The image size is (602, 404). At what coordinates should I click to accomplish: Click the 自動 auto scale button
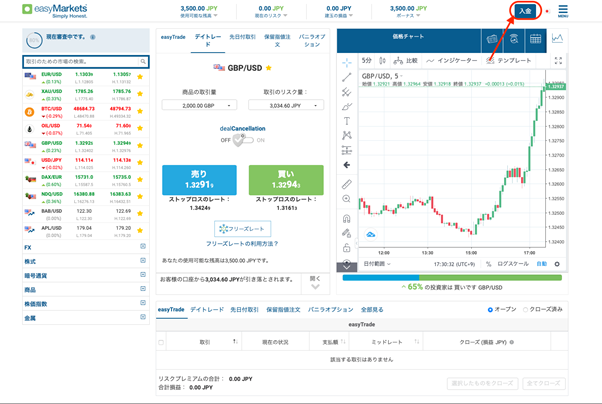pyautogui.click(x=542, y=264)
